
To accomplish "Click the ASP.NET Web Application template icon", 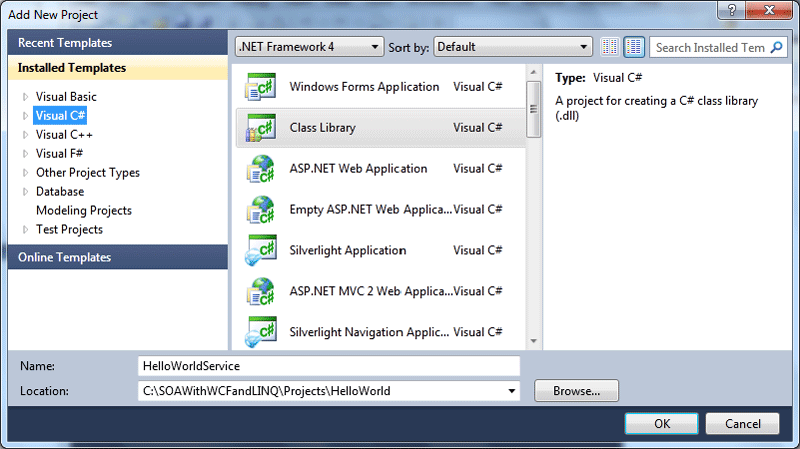I will tap(261, 169).
